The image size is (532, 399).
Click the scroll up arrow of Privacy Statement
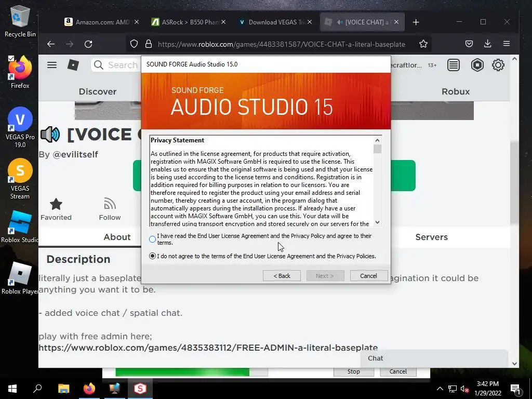click(377, 140)
